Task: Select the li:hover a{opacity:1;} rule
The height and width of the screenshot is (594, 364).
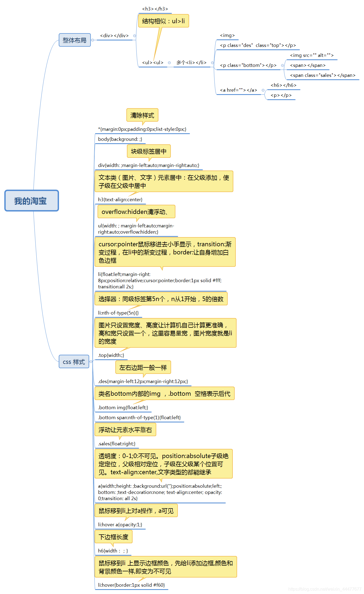Action: (120, 525)
